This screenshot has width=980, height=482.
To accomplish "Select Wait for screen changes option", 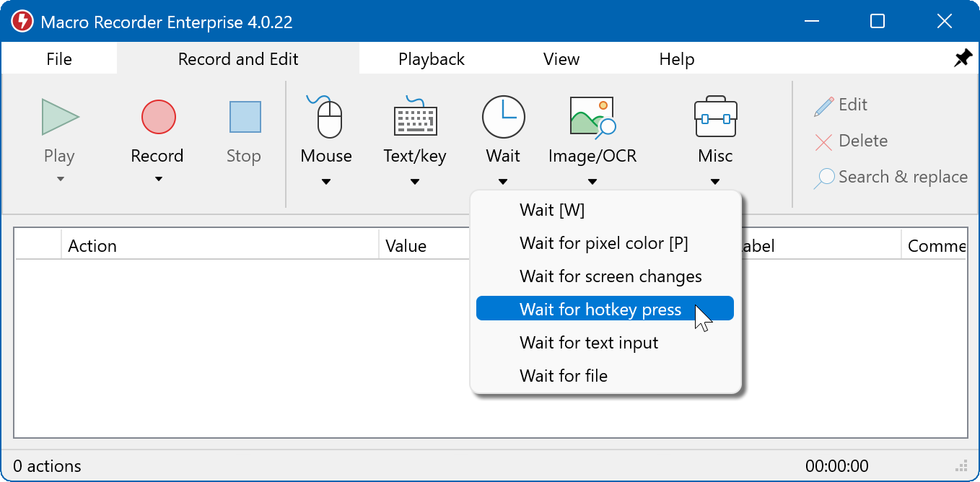I will 611,276.
